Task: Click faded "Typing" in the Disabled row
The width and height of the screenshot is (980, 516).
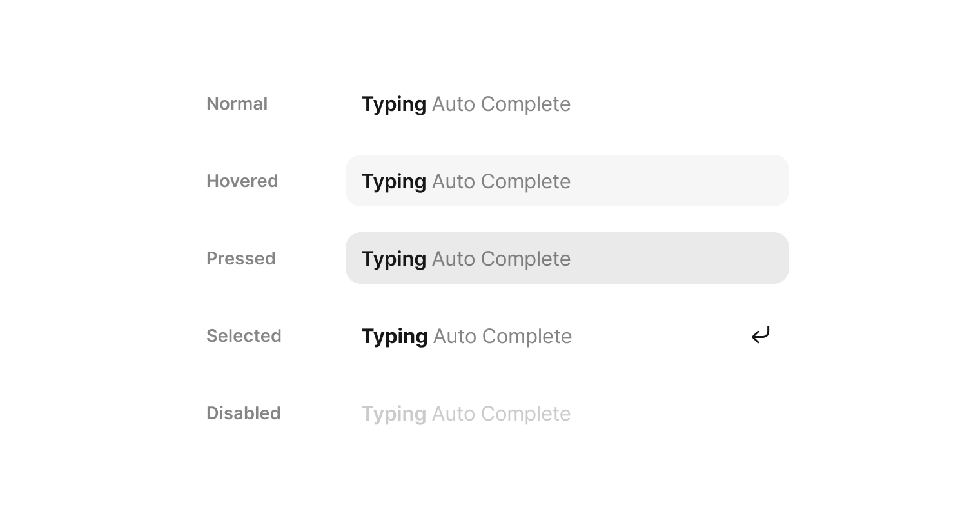Action: pos(393,414)
